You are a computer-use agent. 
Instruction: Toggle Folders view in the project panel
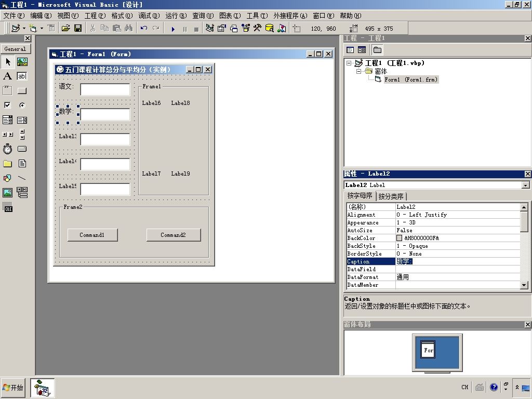[x=377, y=50]
